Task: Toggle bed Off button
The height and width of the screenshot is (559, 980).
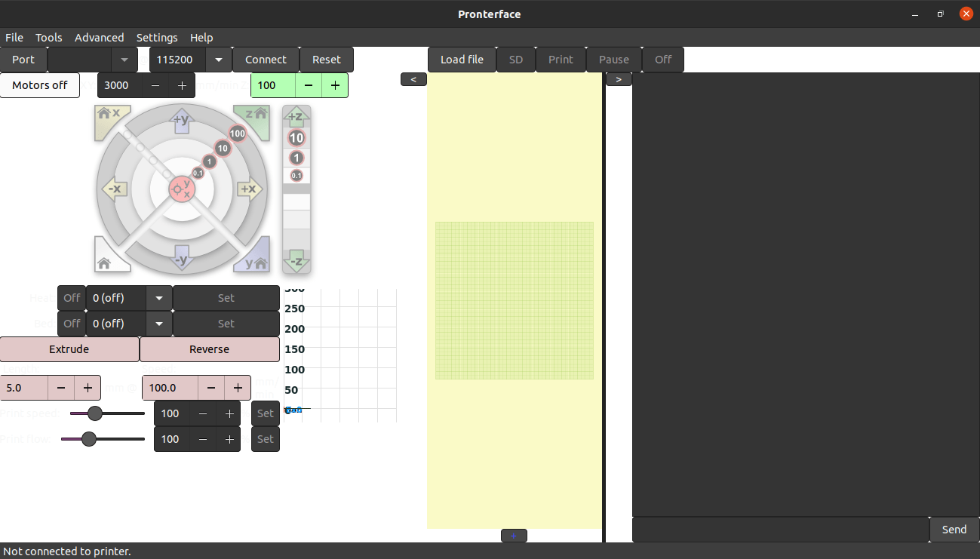Action: pos(72,324)
